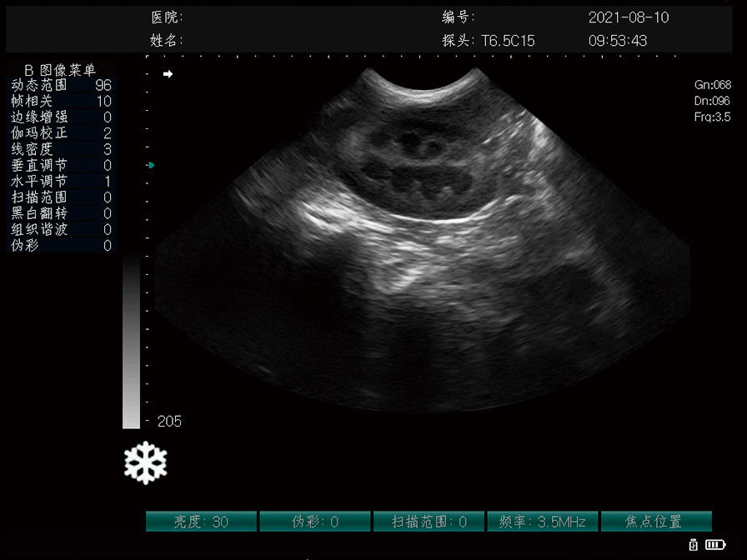Click the ultrasound scan image
The height and width of the screenshot is (560, 747).
click(x=423, y=238)
